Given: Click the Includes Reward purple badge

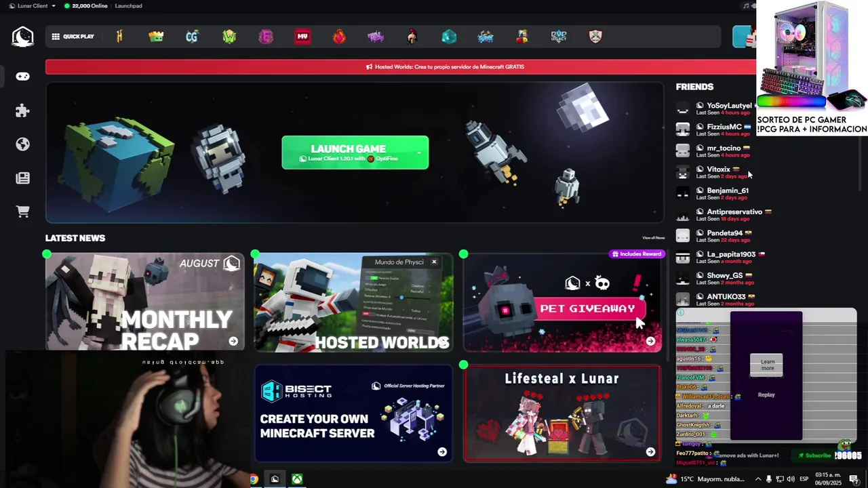Looking at the screenshot, I should coord(636,254).
